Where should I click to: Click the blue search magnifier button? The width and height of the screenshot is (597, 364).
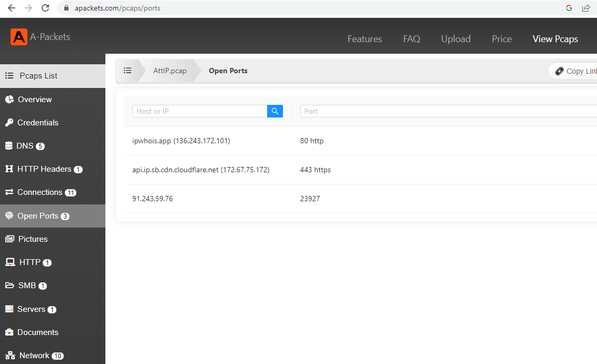[275, 111]
